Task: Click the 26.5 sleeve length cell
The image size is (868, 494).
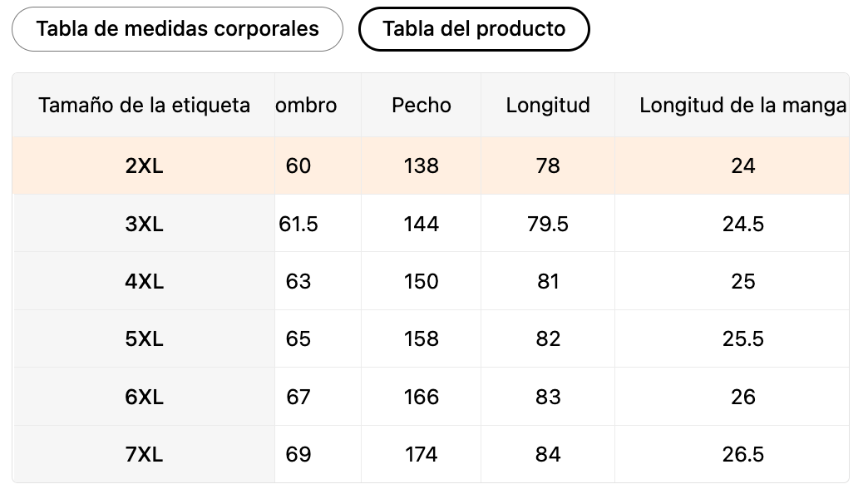Action: point(742,455)
